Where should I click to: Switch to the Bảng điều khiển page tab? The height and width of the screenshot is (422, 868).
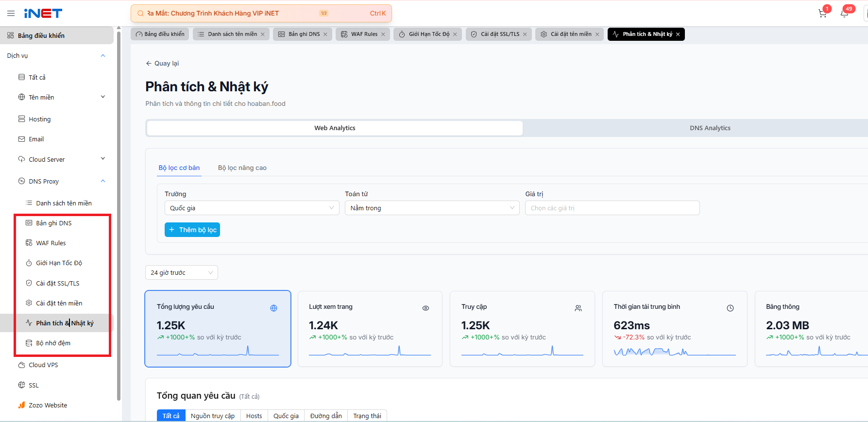[x=160, y=34]
